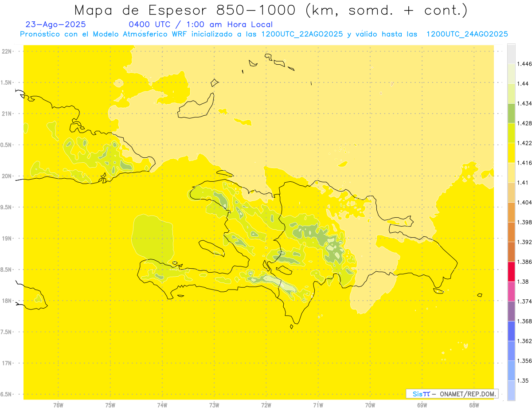Click the 76W longitude label
This screenshot has height=411, width=532.
[58, 405]
